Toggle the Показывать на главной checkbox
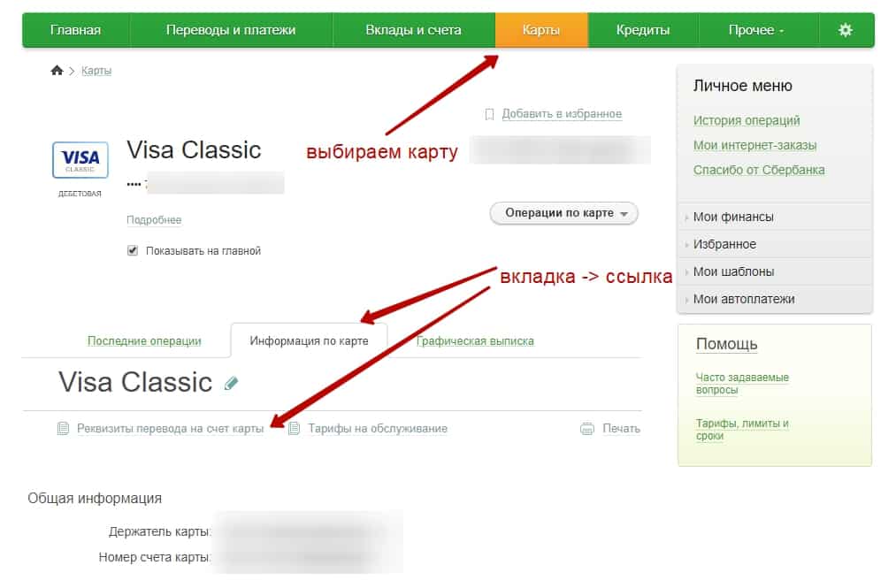The height and width of the screenshot is (588, 896). click(x=133, y=251)
